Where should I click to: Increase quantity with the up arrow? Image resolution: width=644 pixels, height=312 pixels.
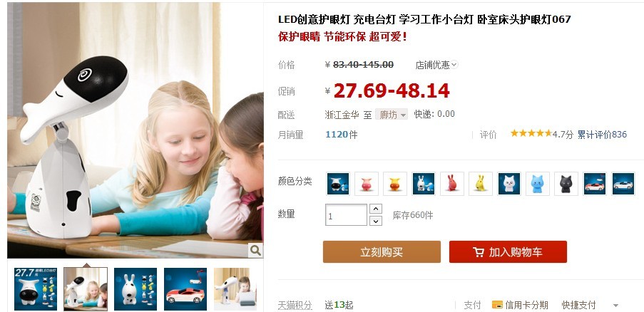tap(375, 208)
